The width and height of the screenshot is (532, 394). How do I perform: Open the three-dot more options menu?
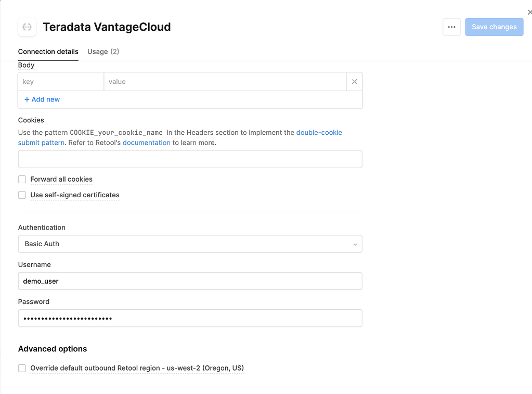tap(451, 27)
